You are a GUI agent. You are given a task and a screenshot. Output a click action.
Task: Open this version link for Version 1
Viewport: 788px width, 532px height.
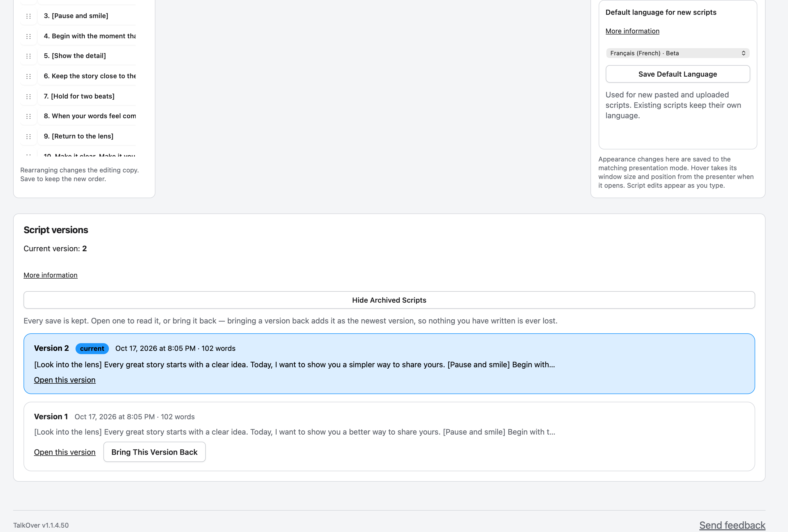click(x=65, y=452)
